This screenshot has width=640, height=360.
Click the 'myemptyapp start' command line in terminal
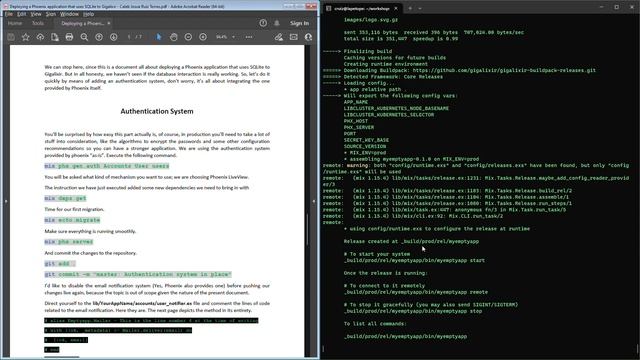click(x=414, y=260)
